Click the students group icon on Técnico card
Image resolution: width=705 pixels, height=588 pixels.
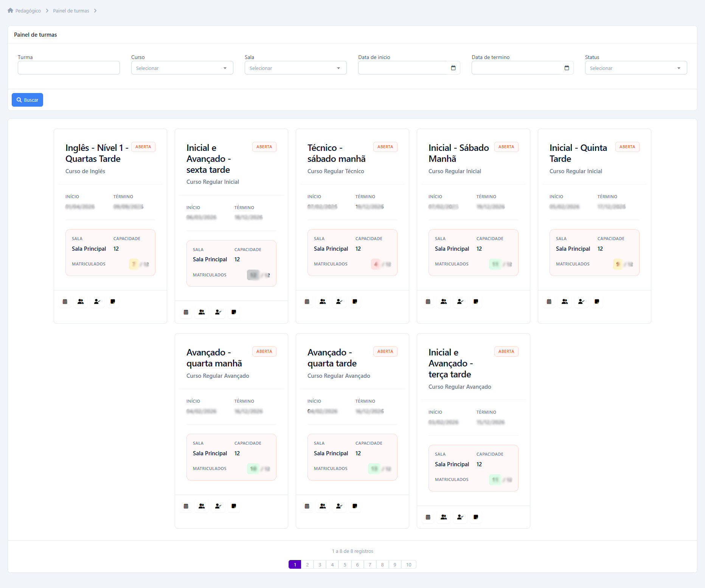pos(323,301)
